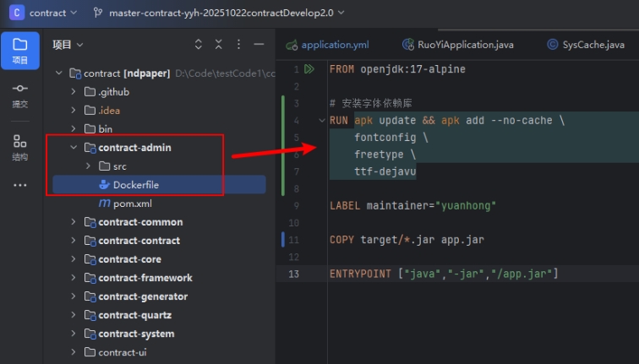Screen dimensions: 639x364
Task: Click the contract-ui folder icon
Action: point(90,352)
